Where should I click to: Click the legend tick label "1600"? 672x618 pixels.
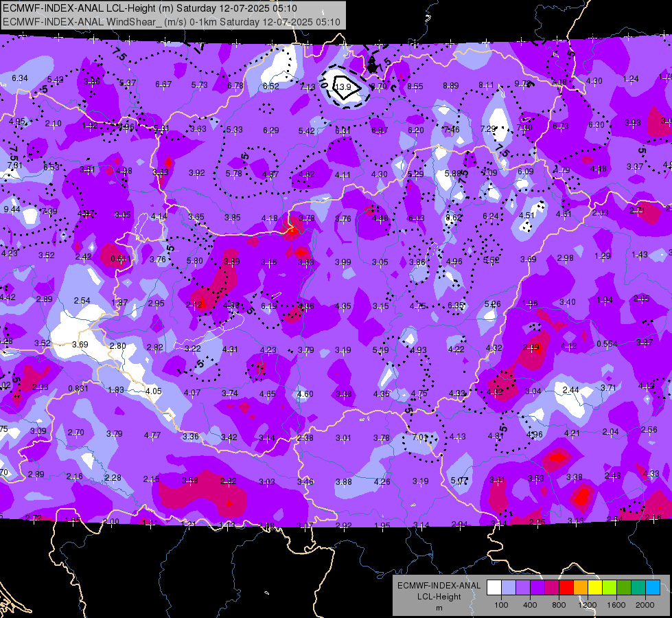[616, 605]
